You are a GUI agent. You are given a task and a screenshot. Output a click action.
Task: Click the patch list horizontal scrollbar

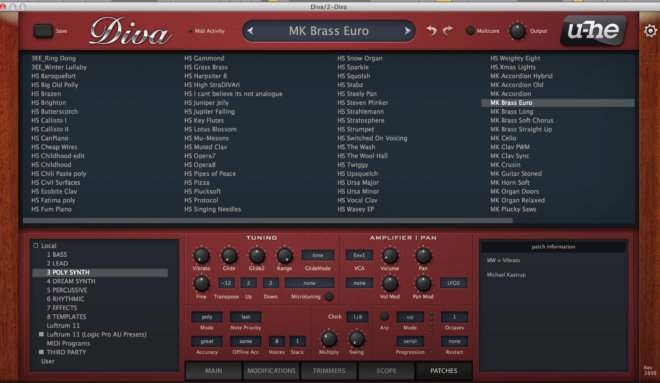coord(268,221)
